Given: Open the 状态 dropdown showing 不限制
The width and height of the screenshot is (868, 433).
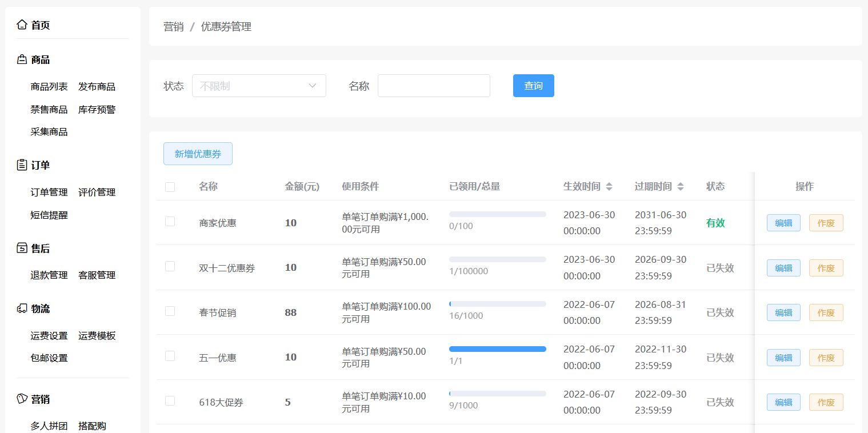Looking at the screenshot, I should coord(259,86).
